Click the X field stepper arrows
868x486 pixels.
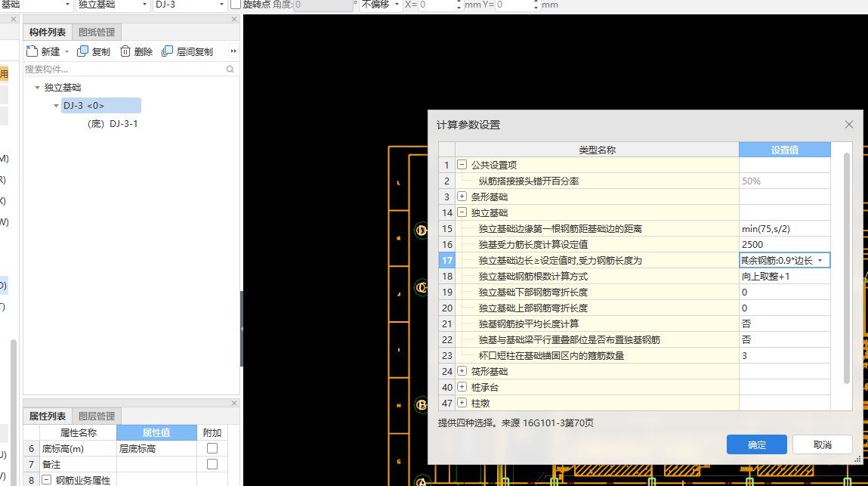coord(459,5)
